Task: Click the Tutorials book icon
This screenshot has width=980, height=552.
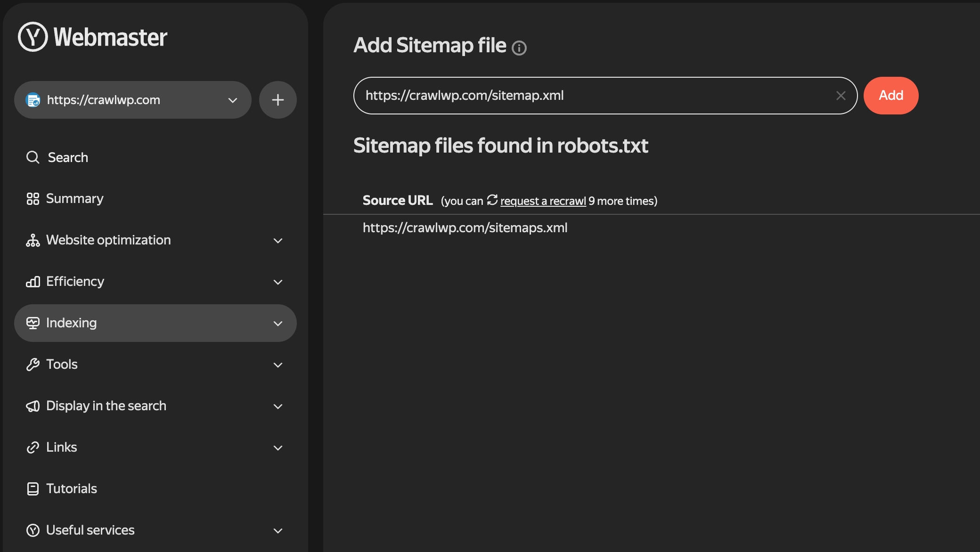Action: click(x=33, y=489)
